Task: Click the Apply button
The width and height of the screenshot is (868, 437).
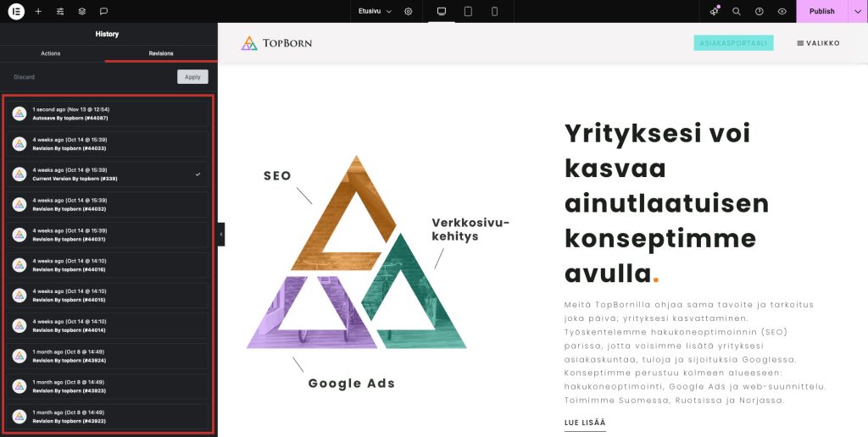Action: 192,77
